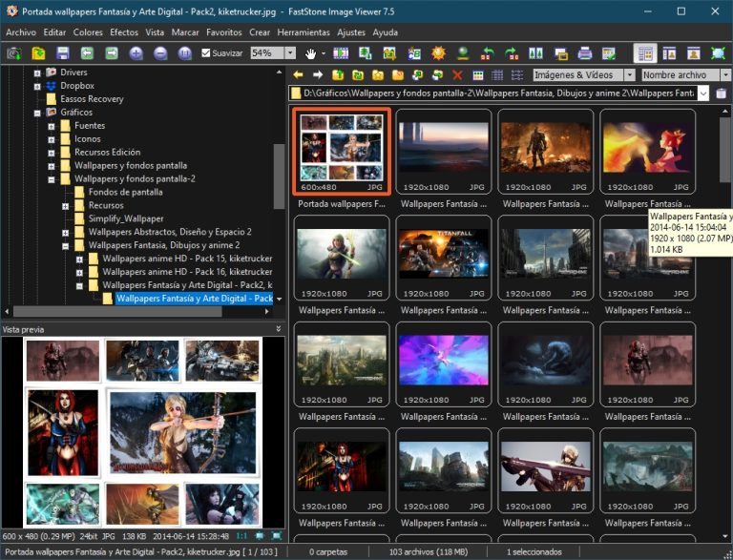Open the Editar menu
The height and width of the screenshot is (560, 733).
54,32
